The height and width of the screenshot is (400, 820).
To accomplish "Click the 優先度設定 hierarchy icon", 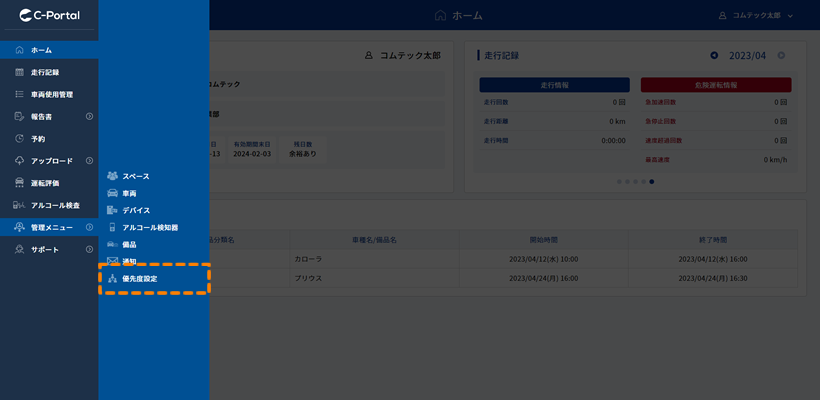I will [x=112, y=279].
